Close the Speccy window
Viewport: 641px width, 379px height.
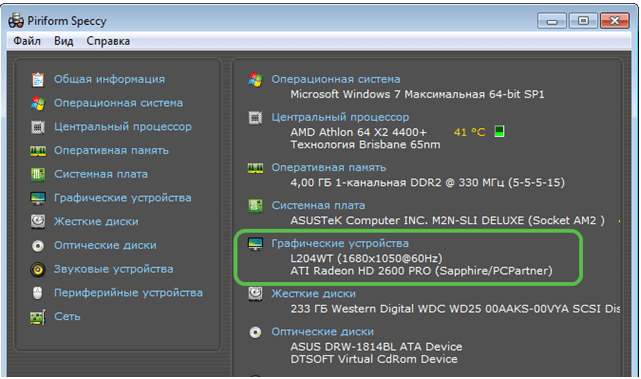click(x=615, y=21)
